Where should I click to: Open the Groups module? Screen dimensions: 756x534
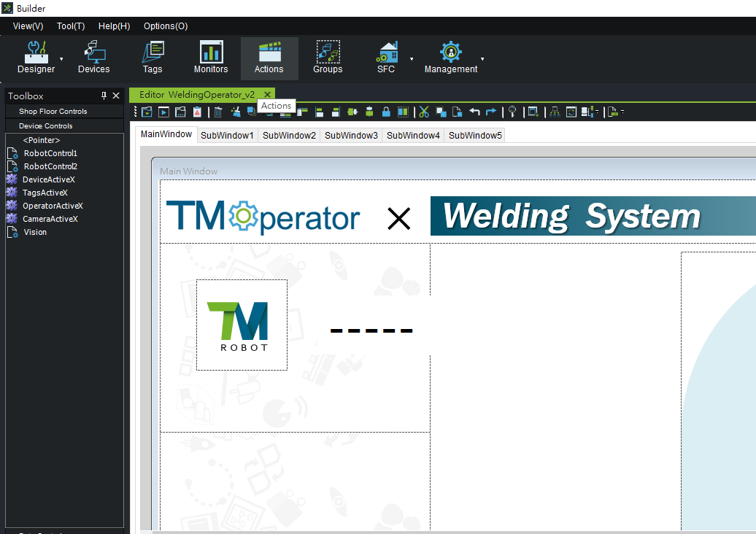tap(328, 58)
